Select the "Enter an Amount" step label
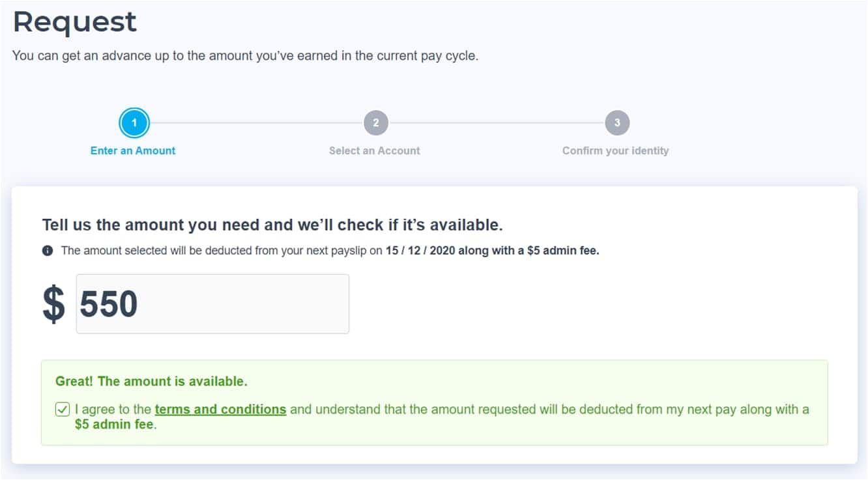Screen dimensions: 868x480 coord(133,150)
